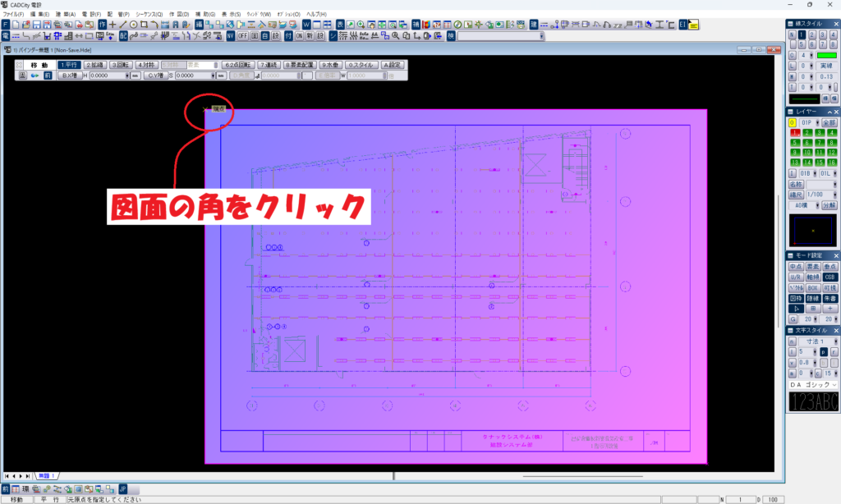
Task: Toggle the OFF button in the second toolbar
Action: click(x=242, y=36)
